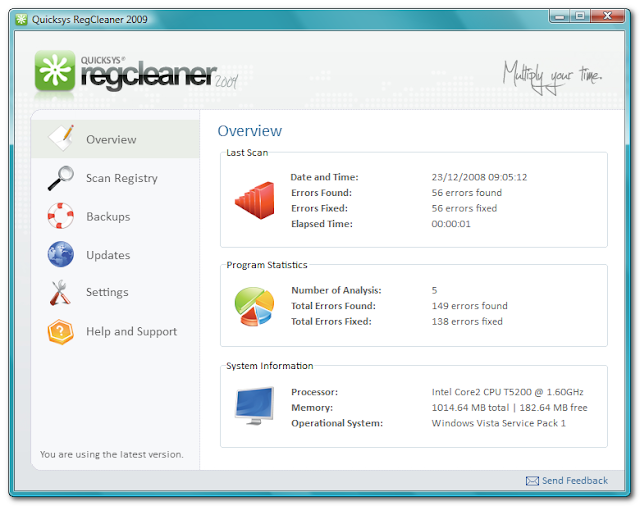Click the '56 errors found' value
640x506 pixels.
click(x=467, y=193)
